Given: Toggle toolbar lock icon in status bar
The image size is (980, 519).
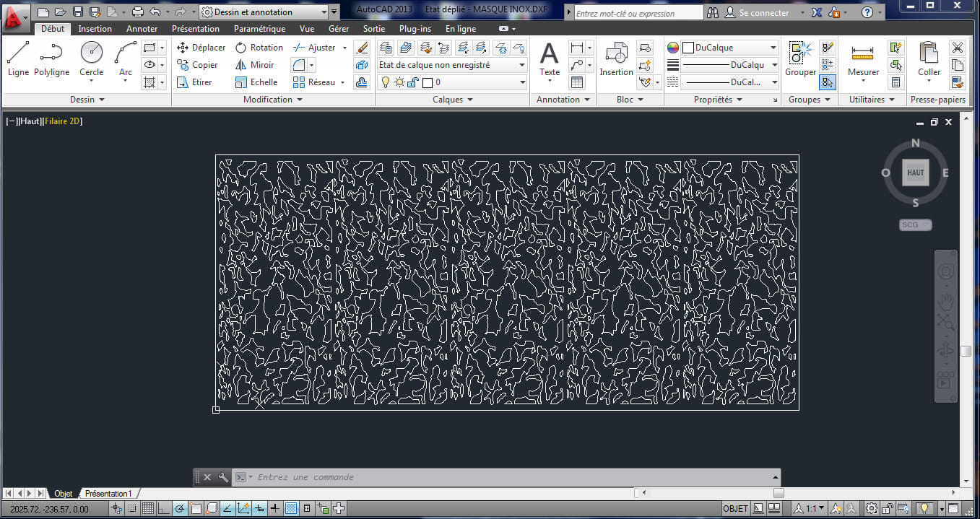Looking at the screenshot, I should tap(888, 508).
